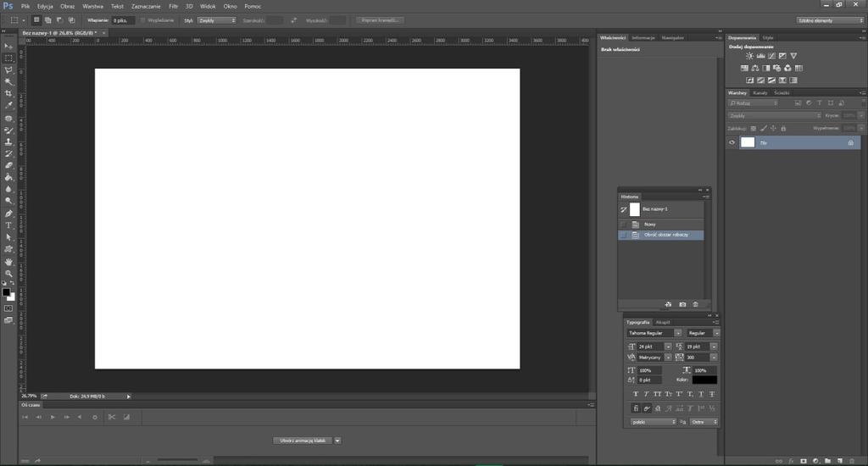Add a Color Balance adjustment
This screenshot has height=466, width=868.
click(755, 68)
